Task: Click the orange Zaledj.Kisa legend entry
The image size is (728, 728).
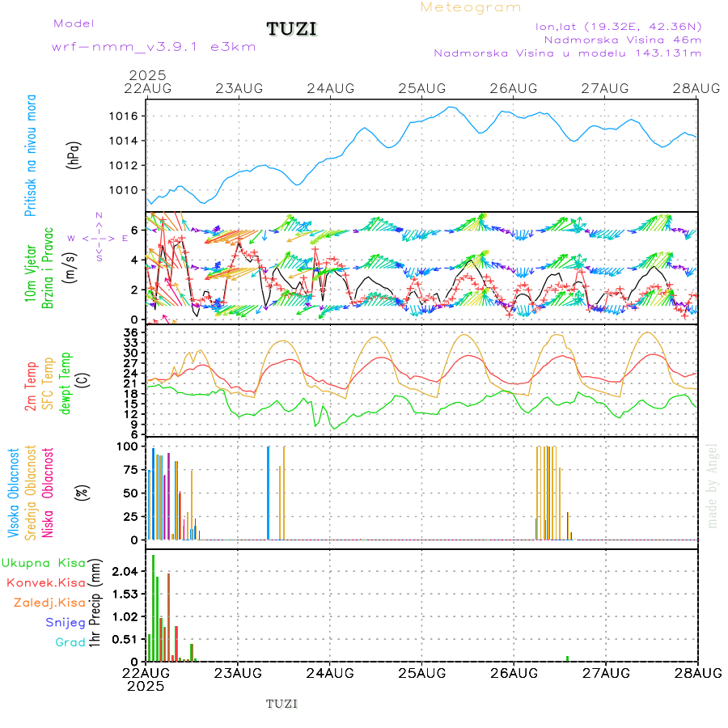Action: click(x=49, y=603)
